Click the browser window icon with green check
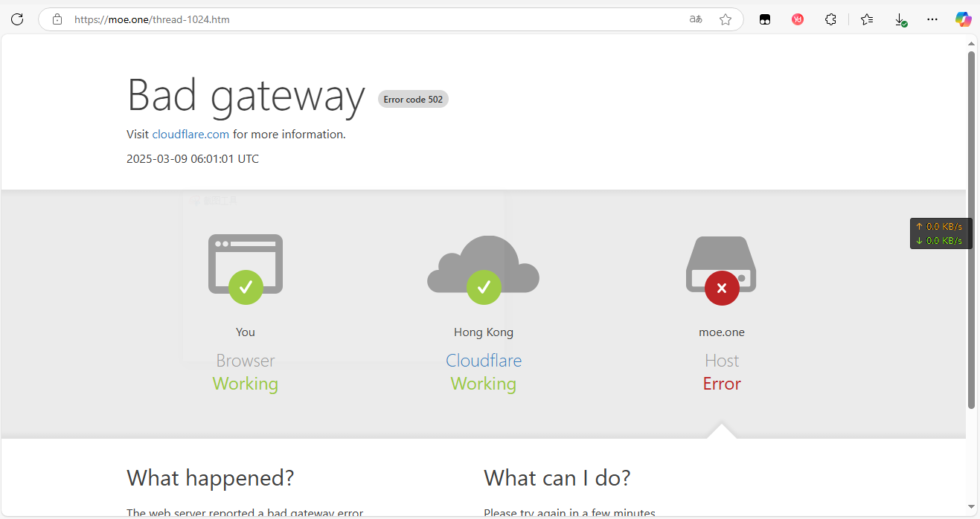 point(246,268)
